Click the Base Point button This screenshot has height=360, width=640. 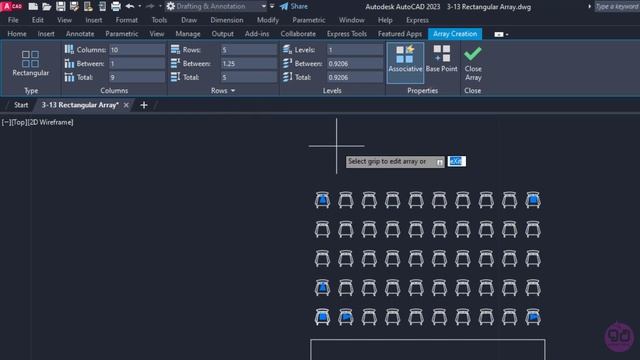pos(442,59)
